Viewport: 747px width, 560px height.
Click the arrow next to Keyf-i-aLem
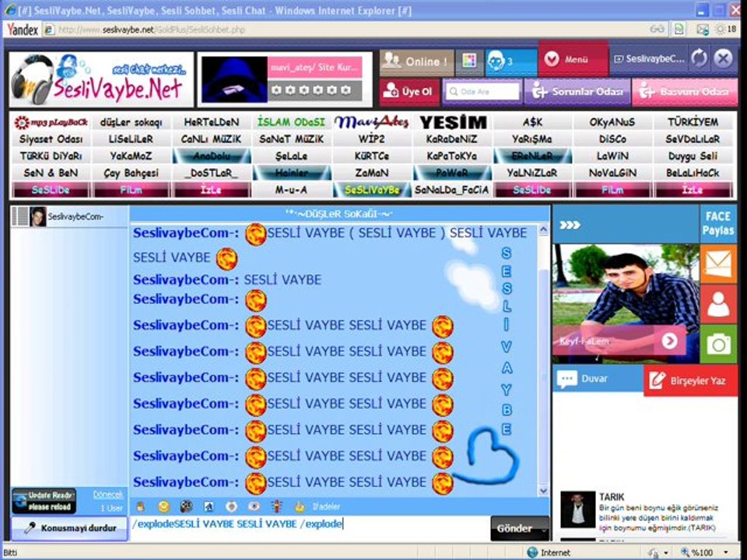(x=669, y=341)
